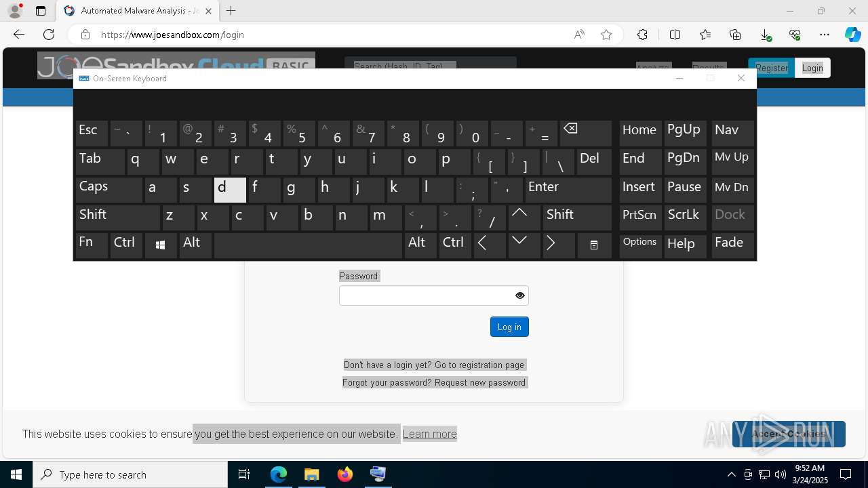This screenshot has width=868, height=488.
Task: Tap the Windows logo key on keyboard
Action: [x=161, y=245]
